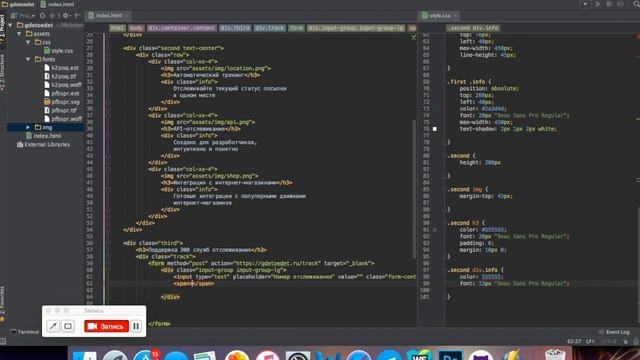The height and width of the screenshot is (360, 640).
Task: Click the white color swatch in CSS gutter
Action: [x=435, y=129]
